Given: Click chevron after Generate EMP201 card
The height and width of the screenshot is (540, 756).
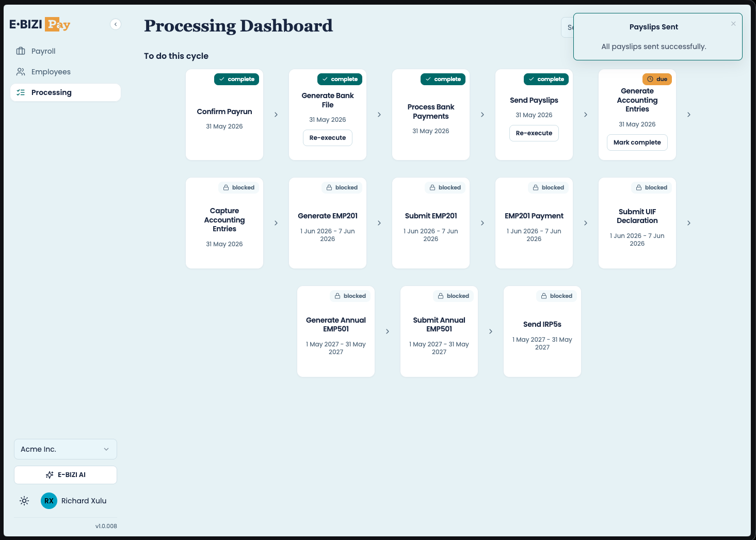Looking at the screenshot, I should pos(379,223).
